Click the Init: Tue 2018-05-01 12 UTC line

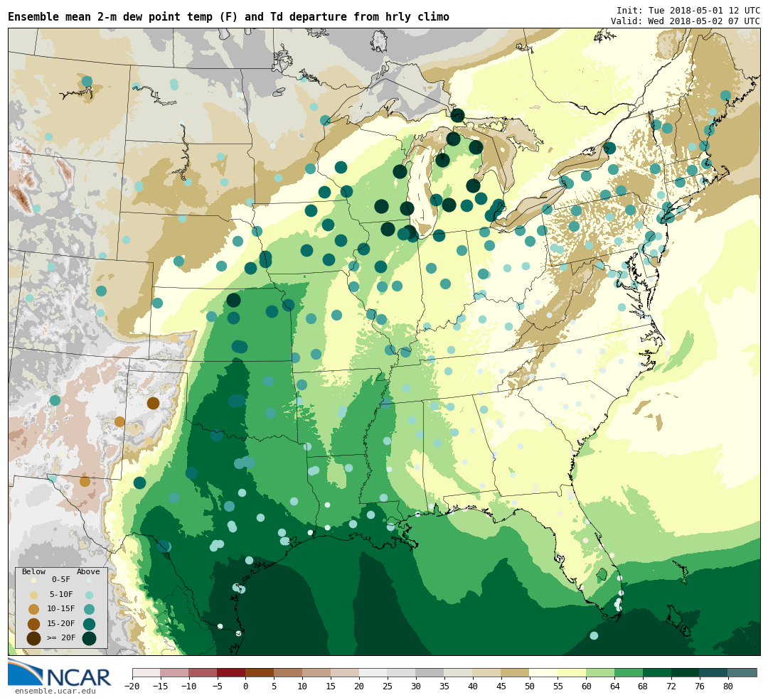click(688, 10)
